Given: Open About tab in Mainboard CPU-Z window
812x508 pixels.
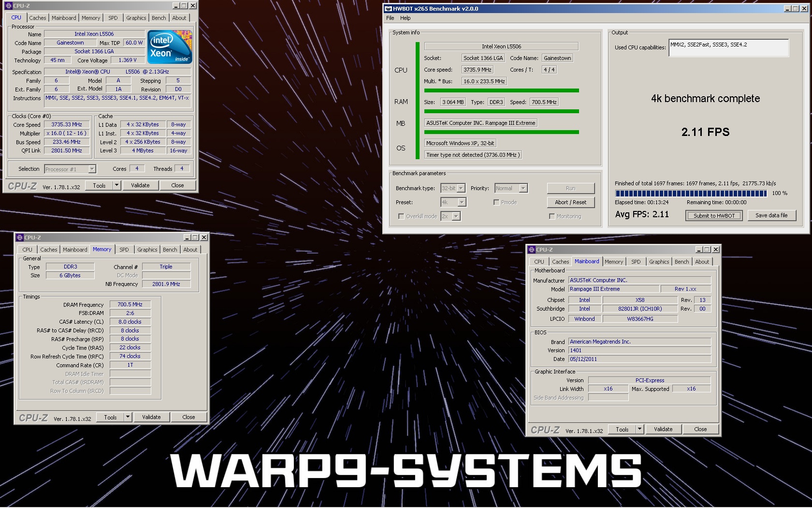Looking at the screenshot, I should (702, 262).
